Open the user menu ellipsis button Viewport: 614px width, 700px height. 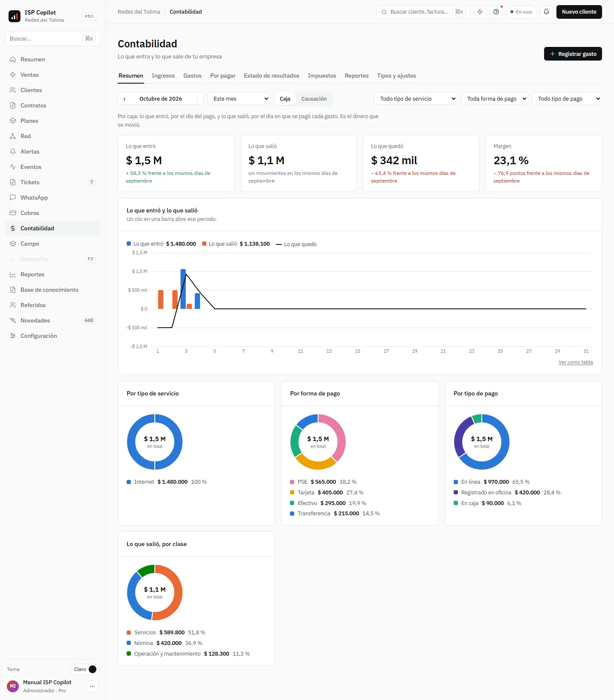[x=93, y=686]
